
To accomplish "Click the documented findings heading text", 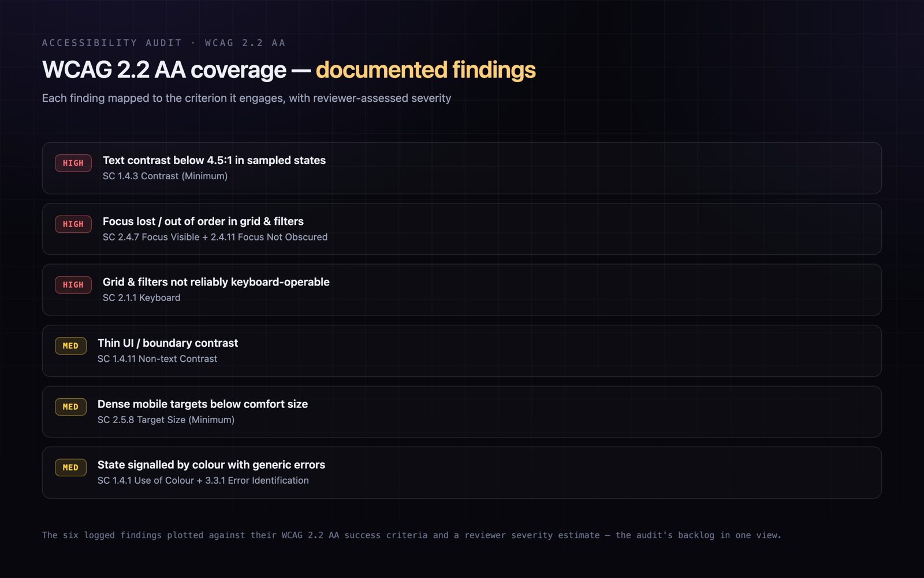I will (426, 70).
